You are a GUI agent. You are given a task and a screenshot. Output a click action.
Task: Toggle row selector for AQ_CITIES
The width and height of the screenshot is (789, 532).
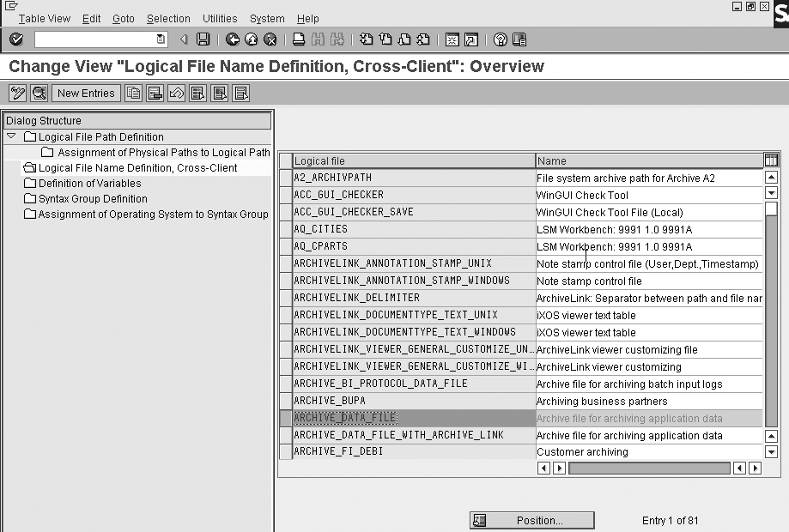tap(286, 229)
